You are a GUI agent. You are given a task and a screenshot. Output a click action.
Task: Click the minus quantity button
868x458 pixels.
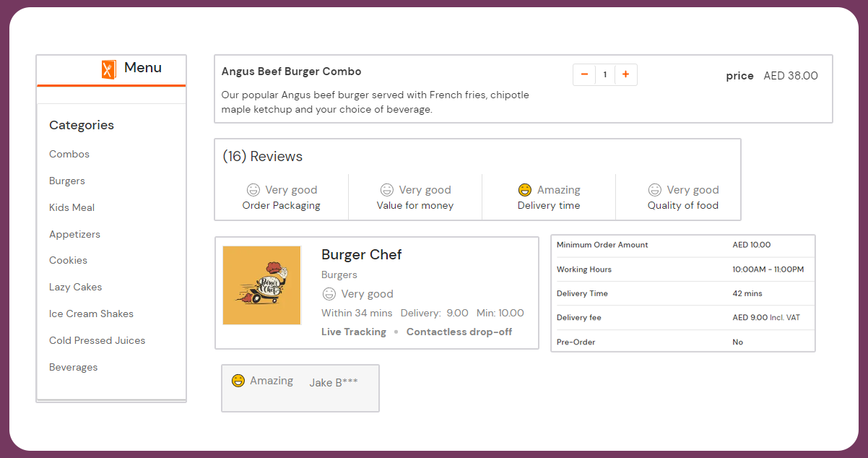584,74
